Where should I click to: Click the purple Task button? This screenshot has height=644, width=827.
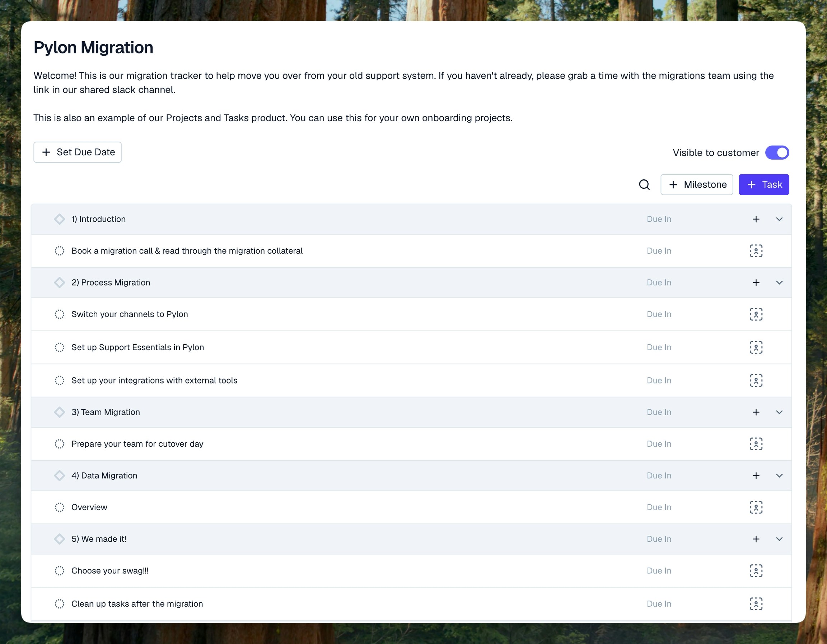point(763,185)
